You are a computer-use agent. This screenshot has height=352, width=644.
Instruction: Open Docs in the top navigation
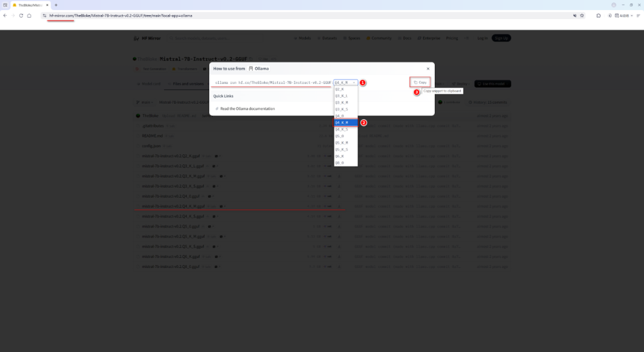[405, 38]
